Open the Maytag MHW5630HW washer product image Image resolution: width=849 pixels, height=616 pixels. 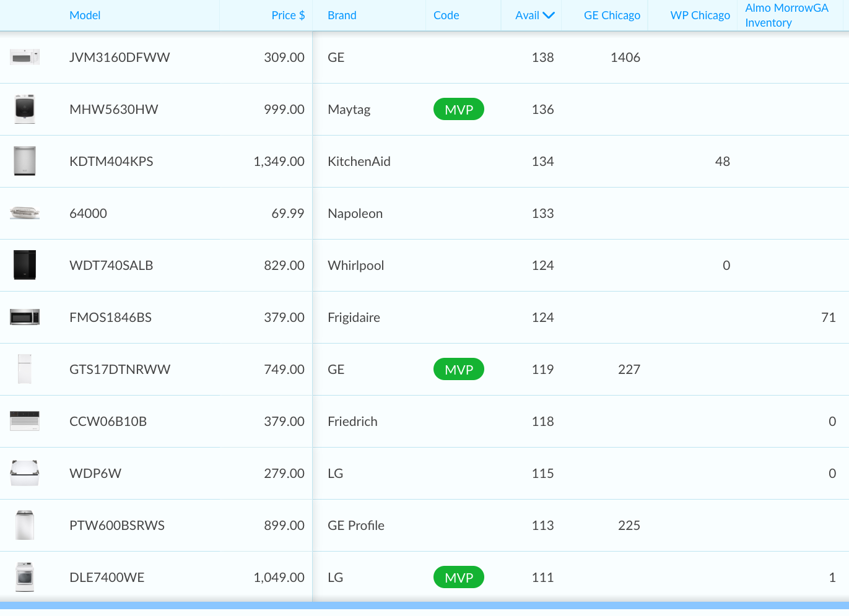pyautogui.click(x=25, y=110)
